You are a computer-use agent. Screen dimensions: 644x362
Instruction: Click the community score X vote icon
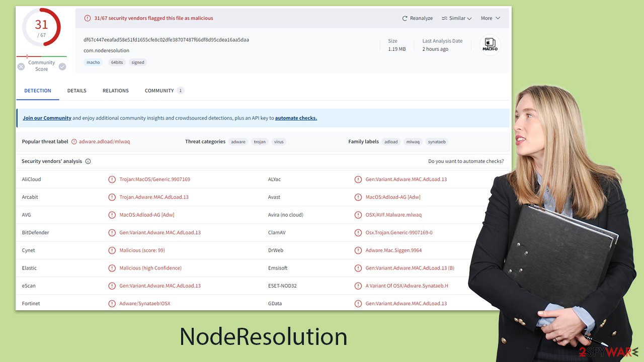coord(21,66)
